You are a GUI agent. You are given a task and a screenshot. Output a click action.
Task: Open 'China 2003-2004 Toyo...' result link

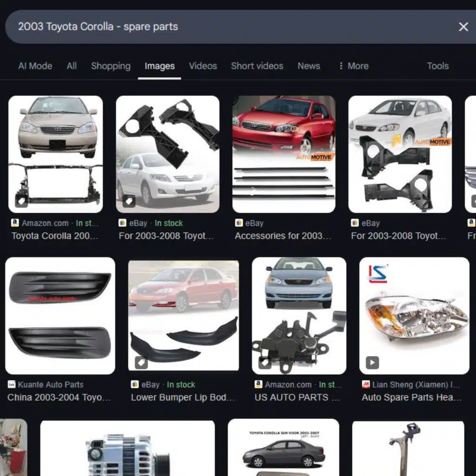click(x=59, y=397)
